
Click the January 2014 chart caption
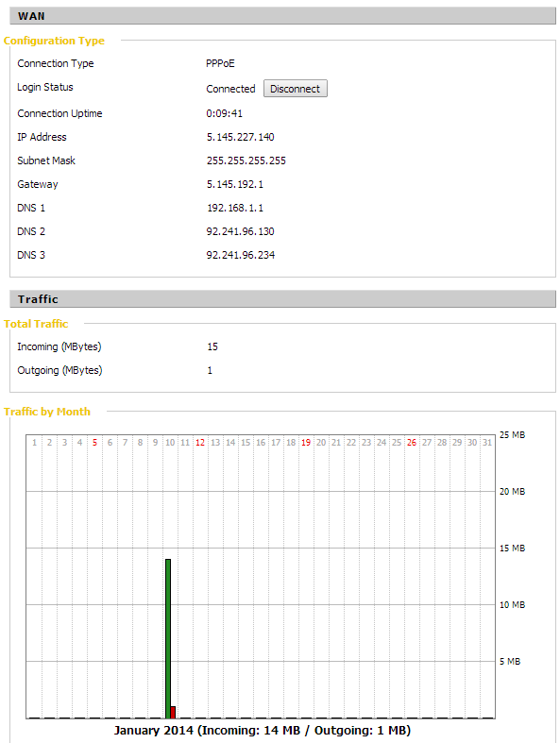[263, 731]
